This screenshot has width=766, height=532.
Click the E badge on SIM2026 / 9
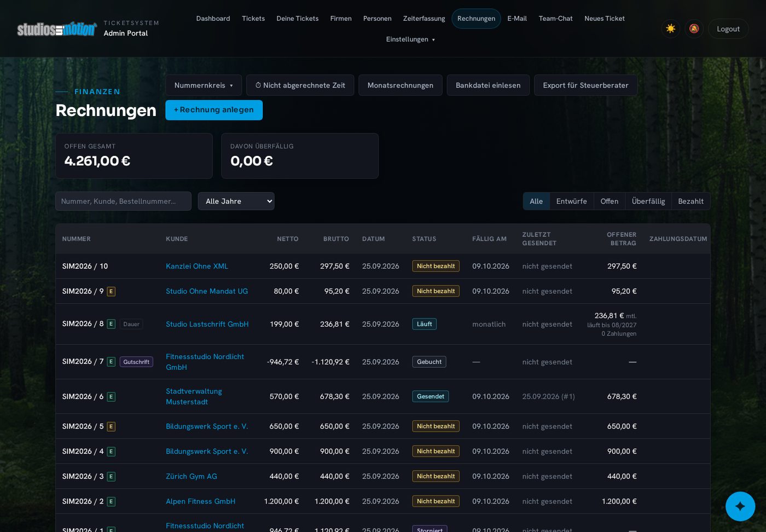(x=111, y=291)
